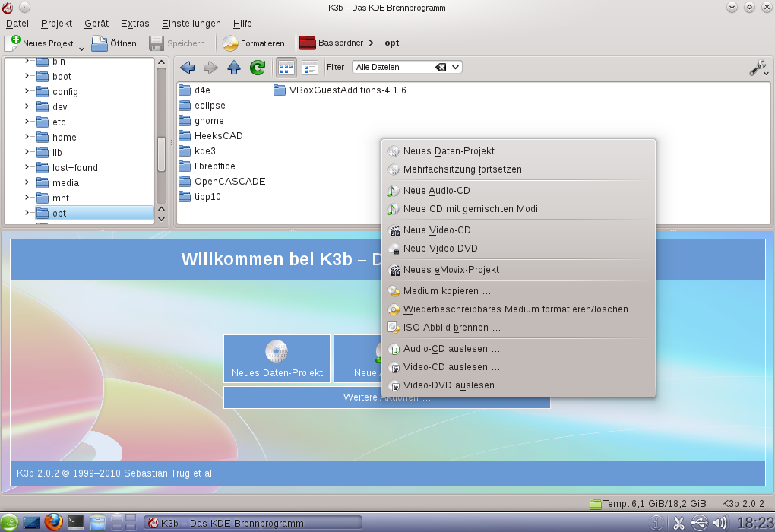This screenshot has height=532, width=775.
Task: Open the Datei menu
Action: click(17, 24)
